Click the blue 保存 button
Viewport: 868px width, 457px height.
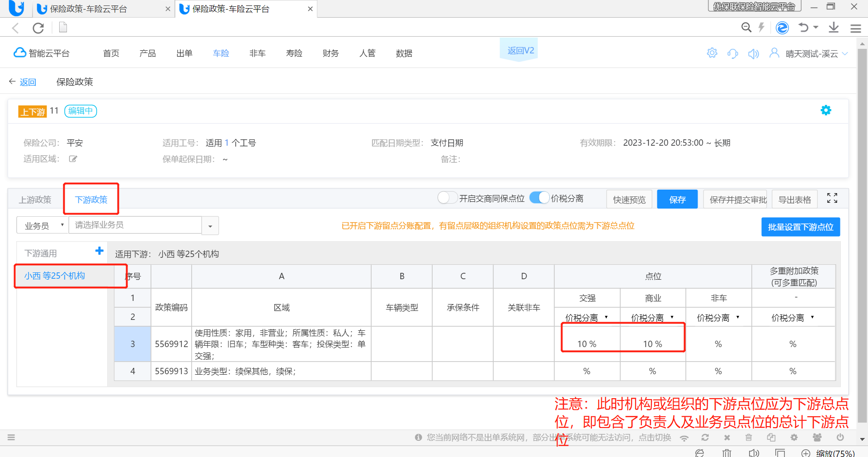click(x=677, y=200)
